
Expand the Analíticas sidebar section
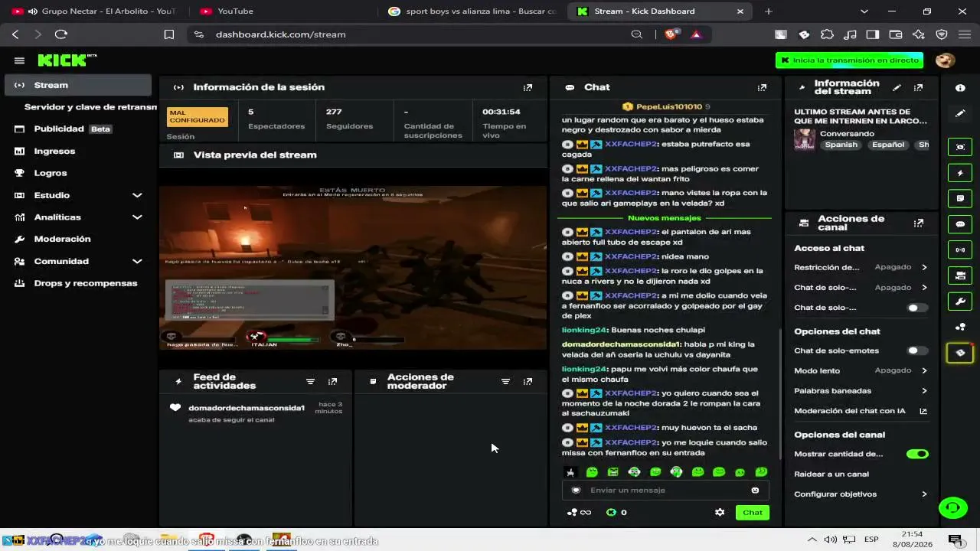137,217
